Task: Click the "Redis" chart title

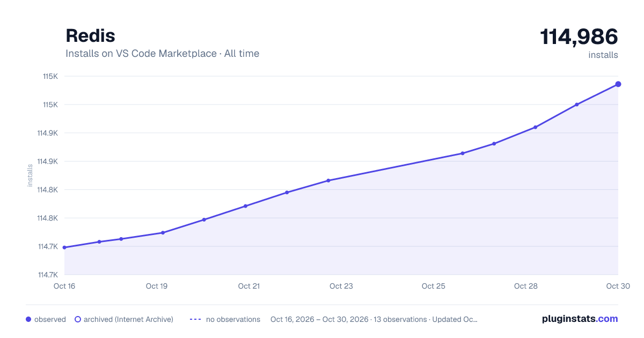Action: click(90, 36)
